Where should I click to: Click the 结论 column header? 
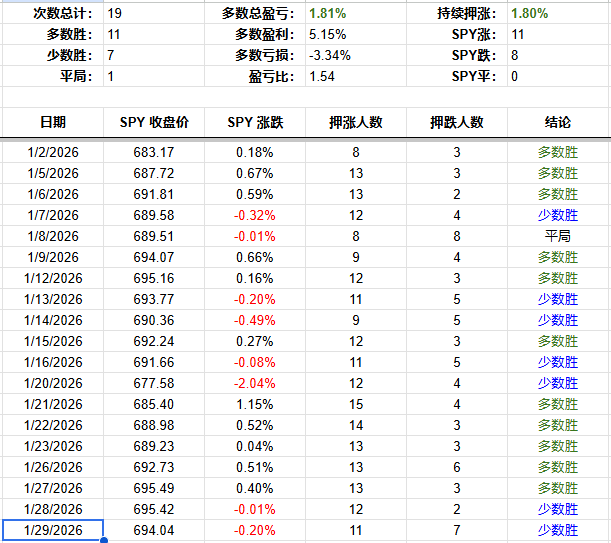[x=558, y=122]
